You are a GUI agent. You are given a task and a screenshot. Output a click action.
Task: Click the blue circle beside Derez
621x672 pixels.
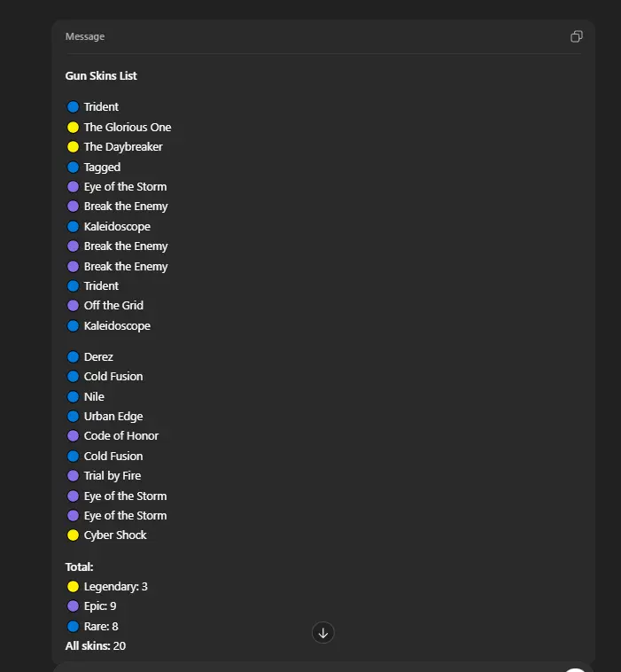[x=74, y=356]
